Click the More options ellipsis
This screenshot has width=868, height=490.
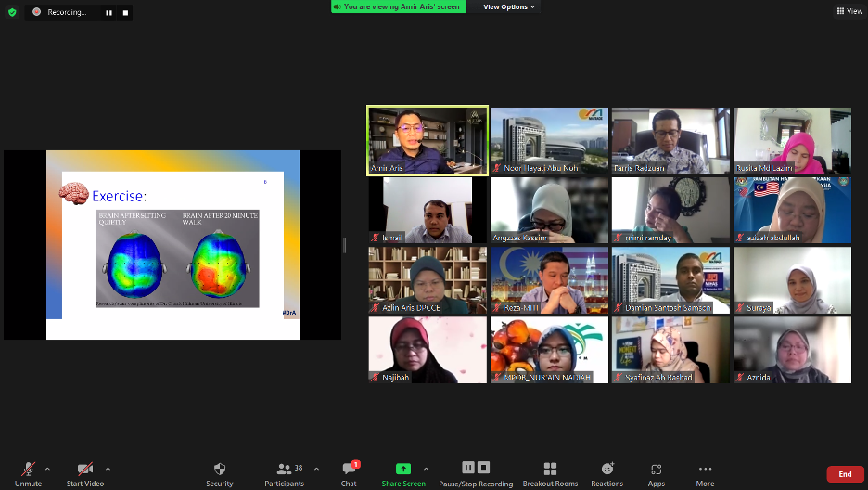click(705, 473)
